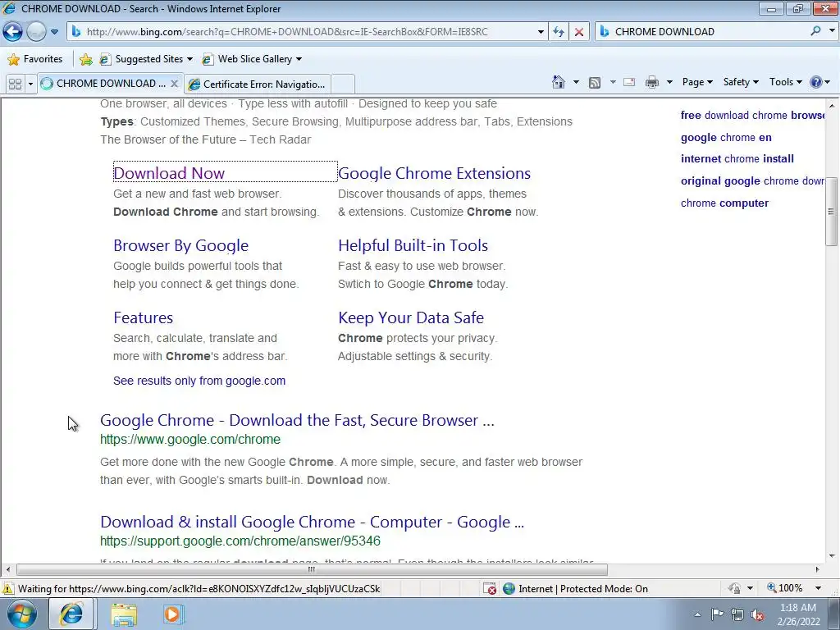Viewport: 840px width, 630px height.
Task: Open the Tools menu
Action: pyautogui.click(x=785, y=82)
